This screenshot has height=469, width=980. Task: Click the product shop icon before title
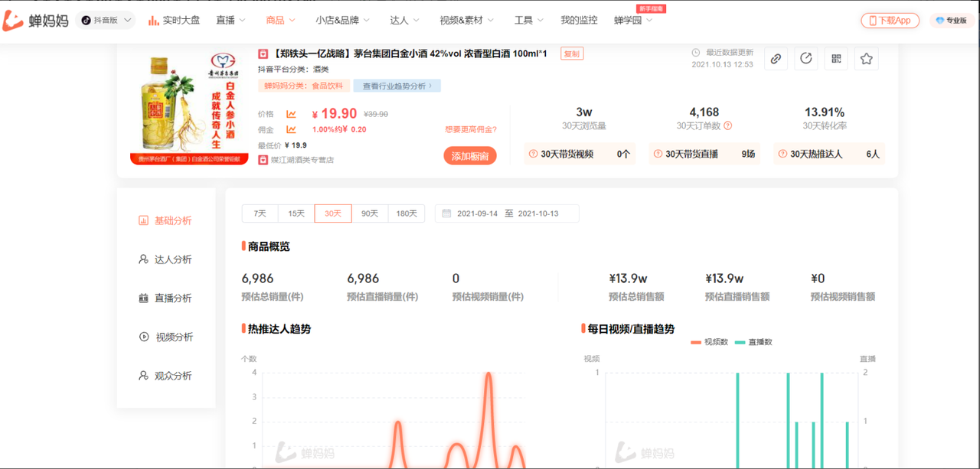(263, 54)
